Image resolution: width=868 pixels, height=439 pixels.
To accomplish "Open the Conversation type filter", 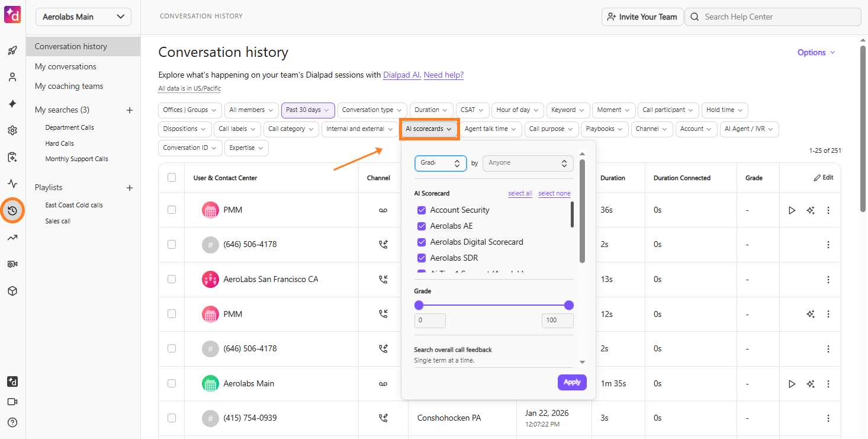I will [x=372, y=110].
